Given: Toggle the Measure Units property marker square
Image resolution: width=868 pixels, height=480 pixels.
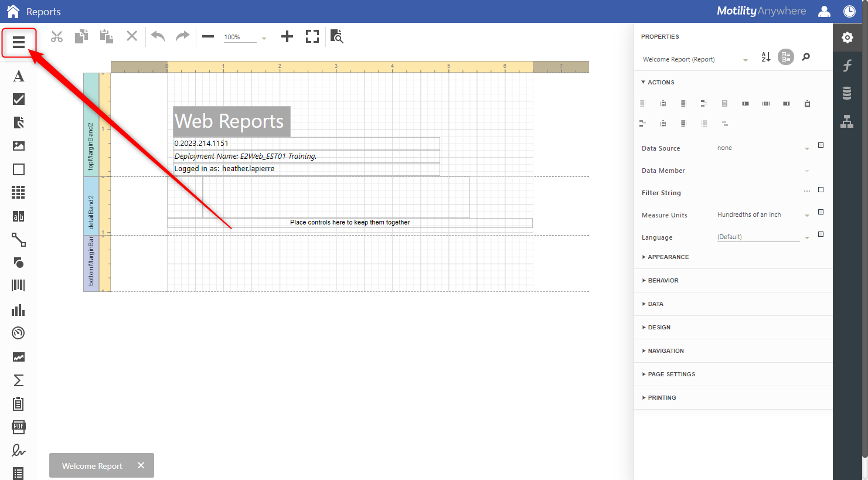Looking at the screenshot, I should pyautogui.click(x=821, y=212).
